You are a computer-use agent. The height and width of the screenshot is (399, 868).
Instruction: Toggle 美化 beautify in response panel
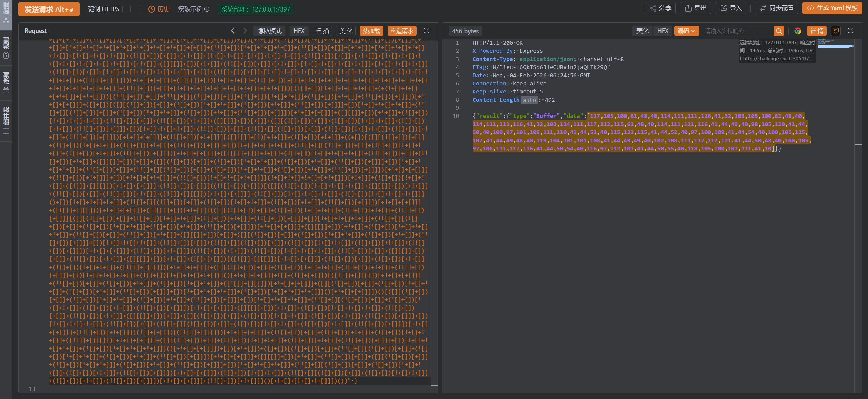642,31
